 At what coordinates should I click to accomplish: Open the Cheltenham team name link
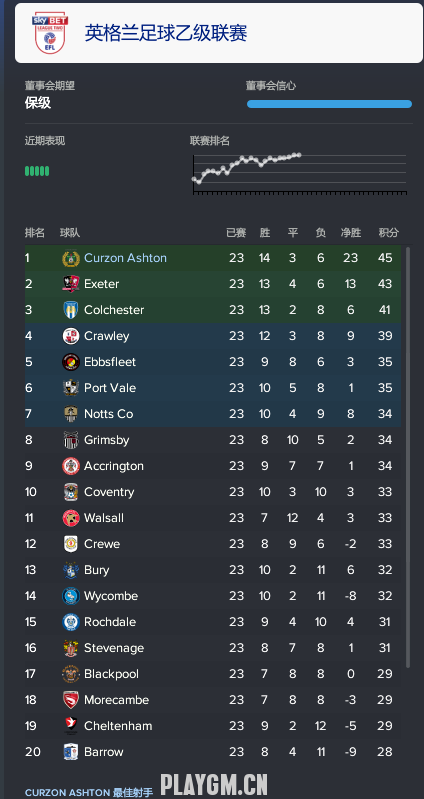[118, 726]
